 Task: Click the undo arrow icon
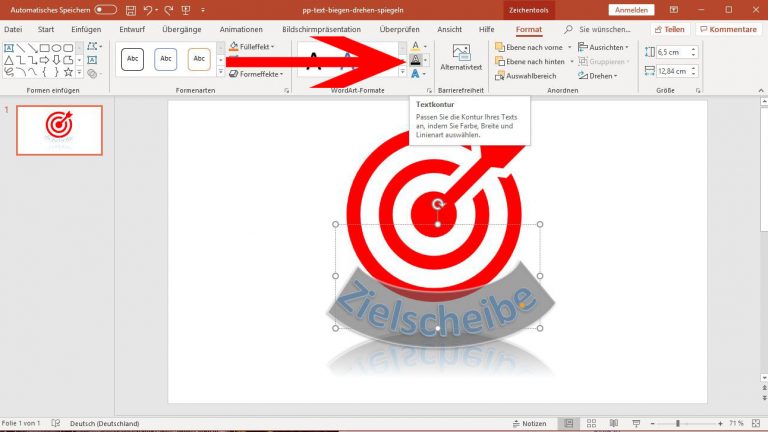tap(149, 10)
